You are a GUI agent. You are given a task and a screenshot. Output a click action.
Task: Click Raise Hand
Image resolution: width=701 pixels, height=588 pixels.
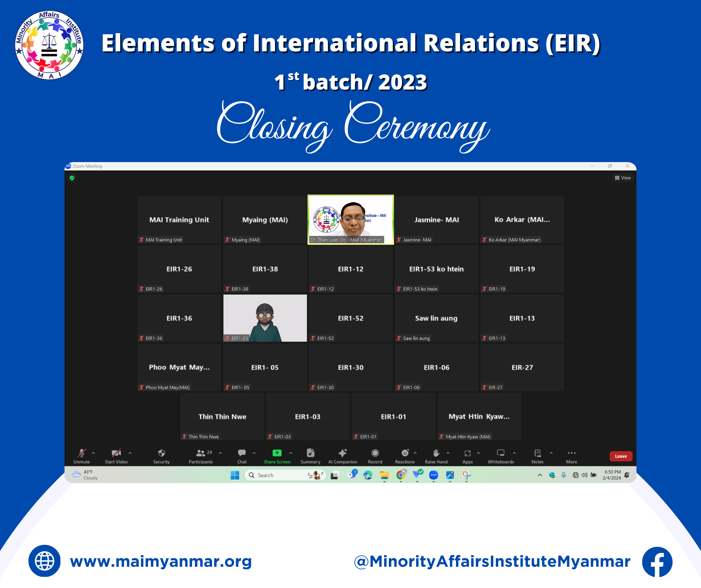click(436, 456)
